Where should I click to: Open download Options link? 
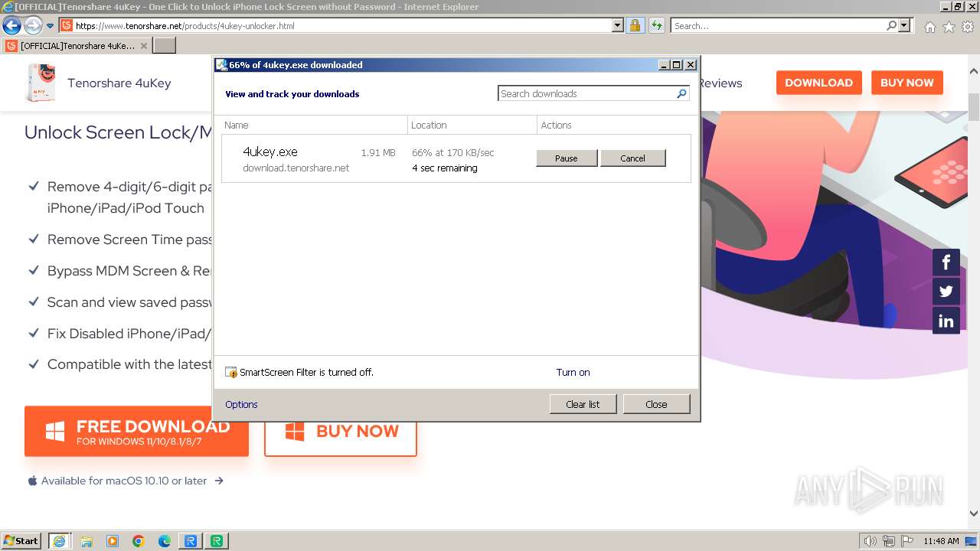[241, 404]
